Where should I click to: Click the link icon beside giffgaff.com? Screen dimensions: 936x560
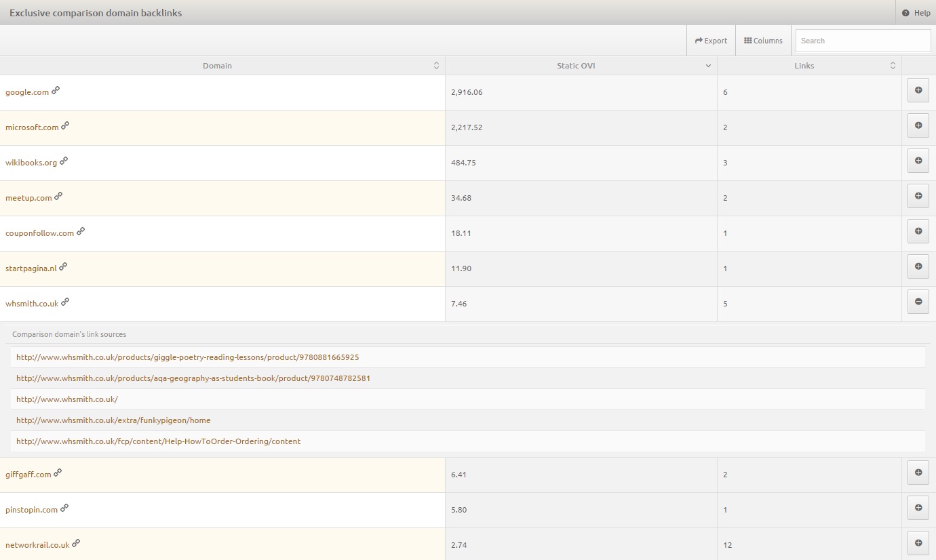58,473
